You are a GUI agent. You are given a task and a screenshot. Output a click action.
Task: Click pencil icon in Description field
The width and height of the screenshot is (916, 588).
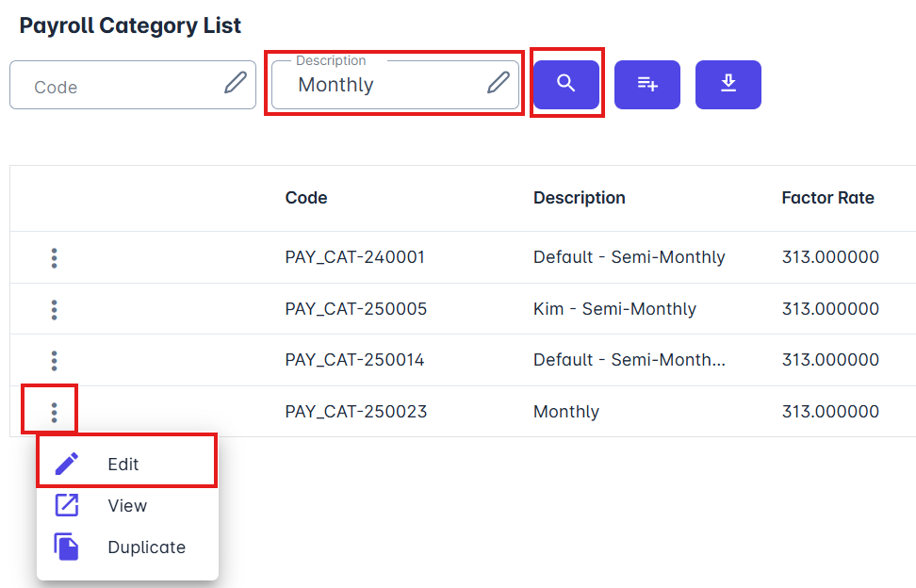(x=498, y=83)
